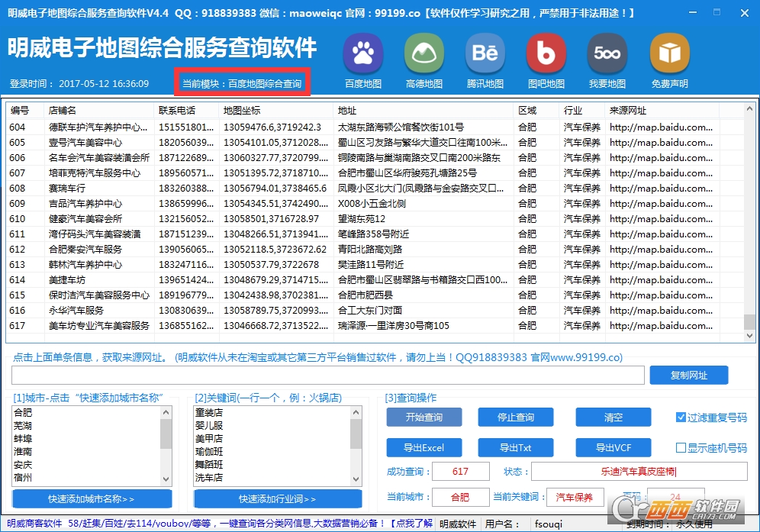The height and width of the screenshot is (532, 760).
Task: Select row 615 保时洁汽车美容服务中心
Action: coord(374,295)
